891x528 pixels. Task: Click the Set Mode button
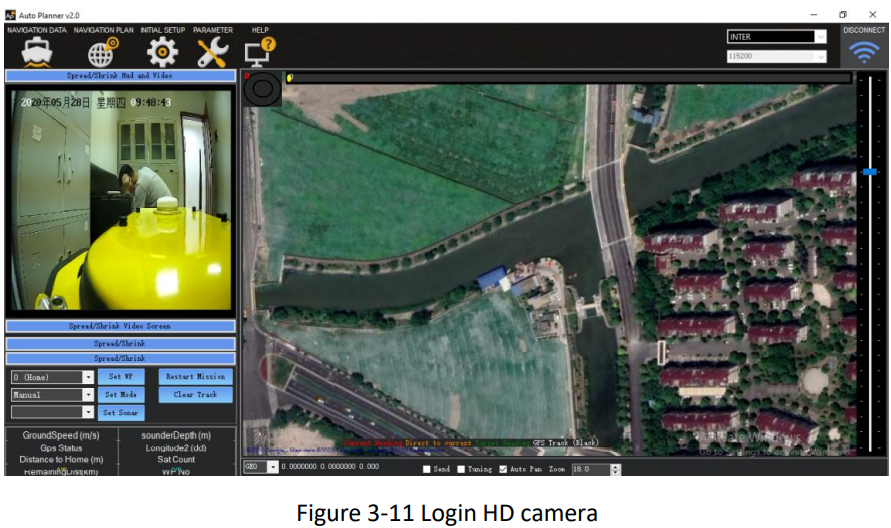121,394
